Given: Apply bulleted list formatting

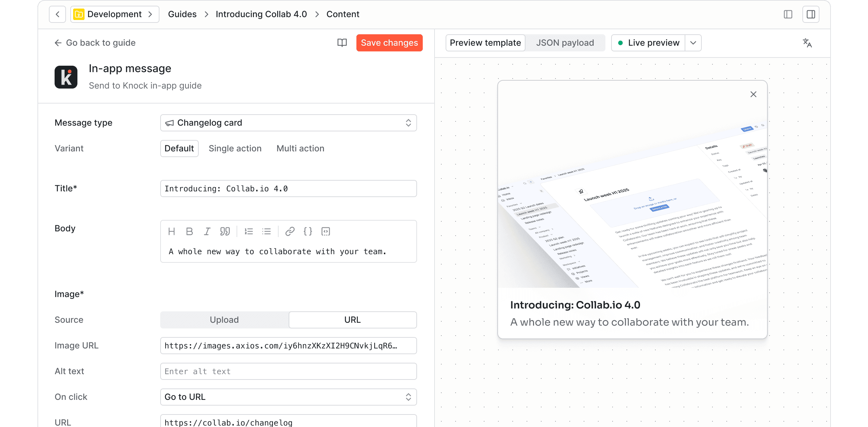Looking at the screenshot, I should click(267, 231).
